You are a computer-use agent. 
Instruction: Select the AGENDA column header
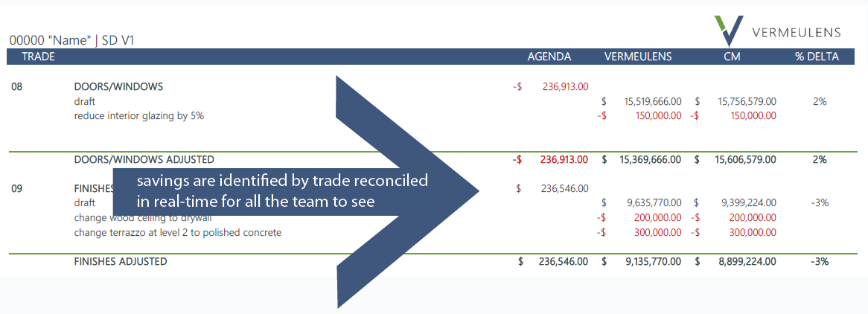pyautogui.click(x=549, y=57)
